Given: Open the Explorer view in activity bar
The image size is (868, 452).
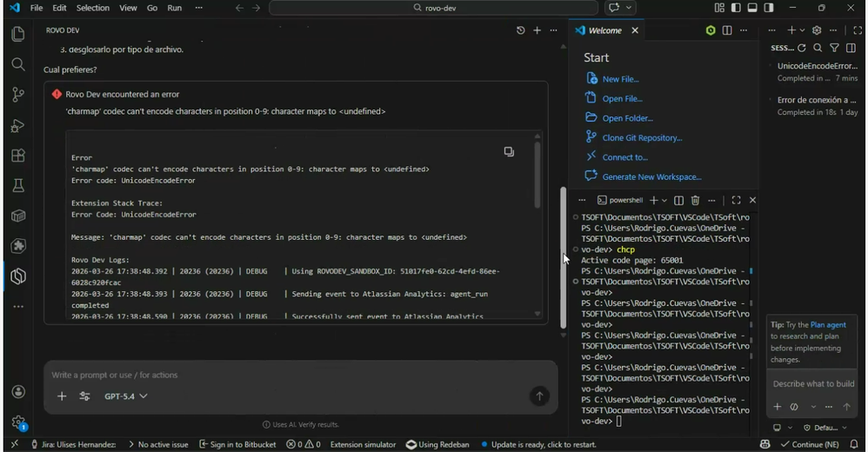Looking at the screenshot, I should 17,34.
